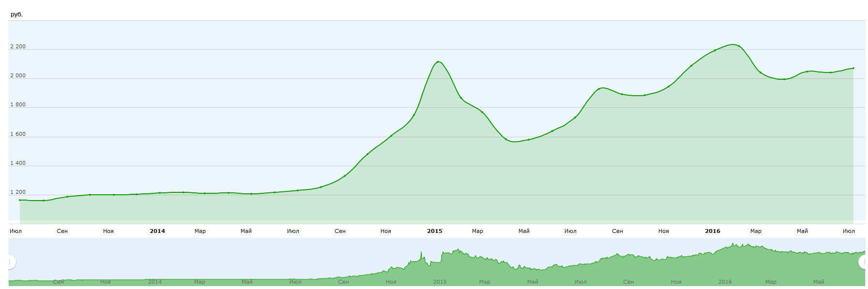This screenshot has width=868, height=289.
Task: Click the first Июл label on the main axis
Action: tap(15, 231)
